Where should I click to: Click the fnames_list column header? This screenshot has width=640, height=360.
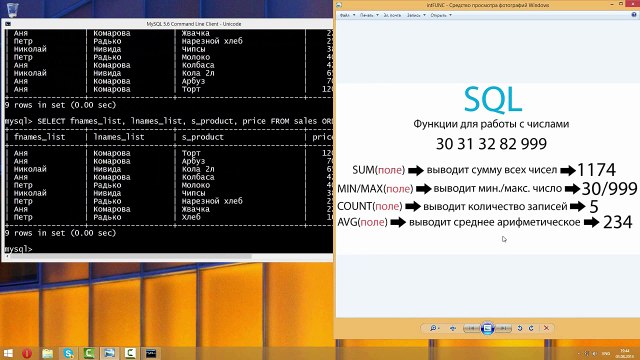(40, 137)
